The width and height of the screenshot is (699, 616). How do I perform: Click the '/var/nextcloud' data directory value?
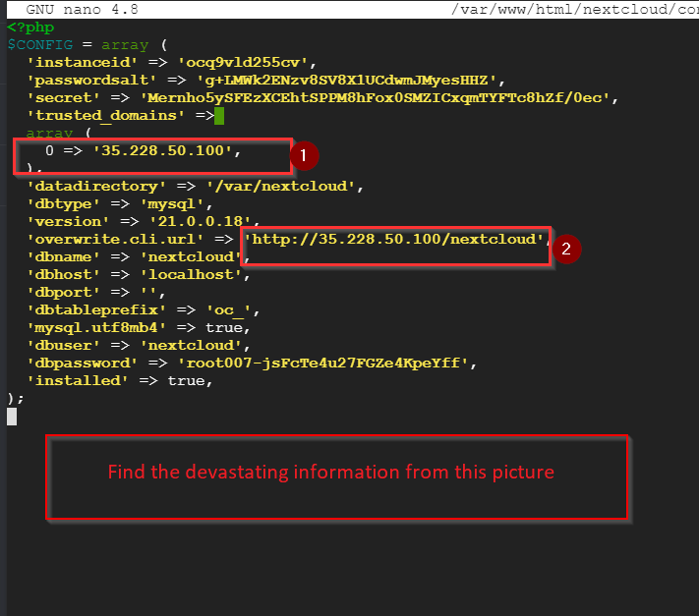pyautogui.click(x=280, y=187)
